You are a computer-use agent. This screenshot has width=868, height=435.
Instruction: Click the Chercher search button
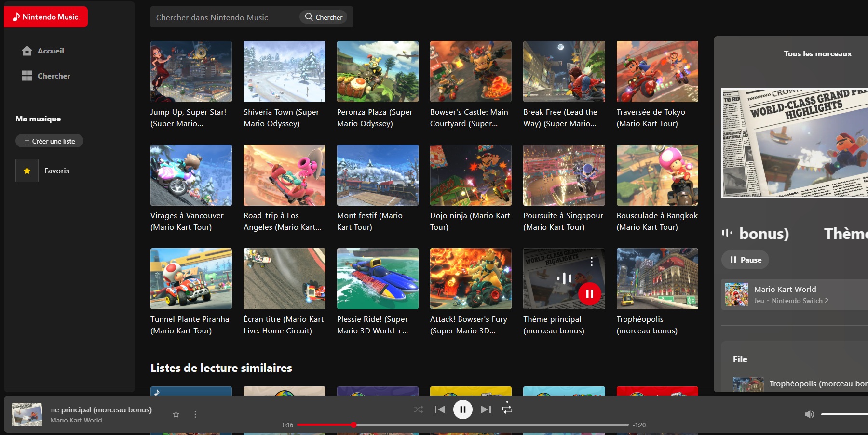tap(324, 17)
